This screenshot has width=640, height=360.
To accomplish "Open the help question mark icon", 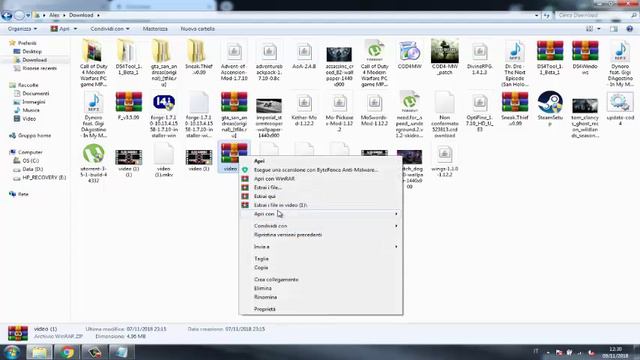I will tap(630, 29).
